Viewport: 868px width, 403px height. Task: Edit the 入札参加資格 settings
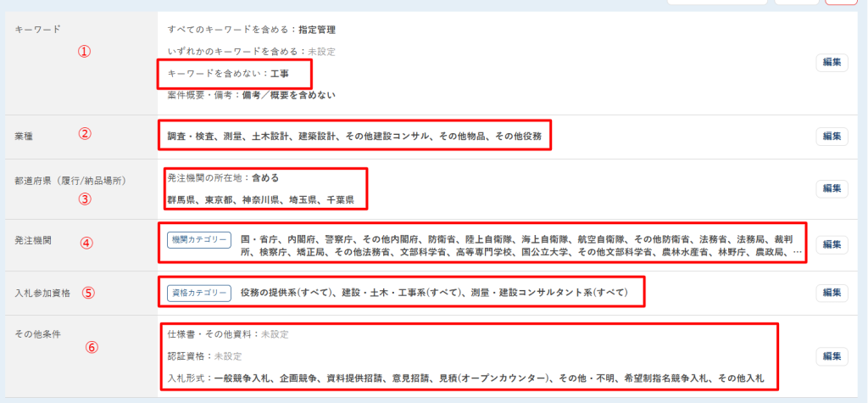click(x=832, y=293)
